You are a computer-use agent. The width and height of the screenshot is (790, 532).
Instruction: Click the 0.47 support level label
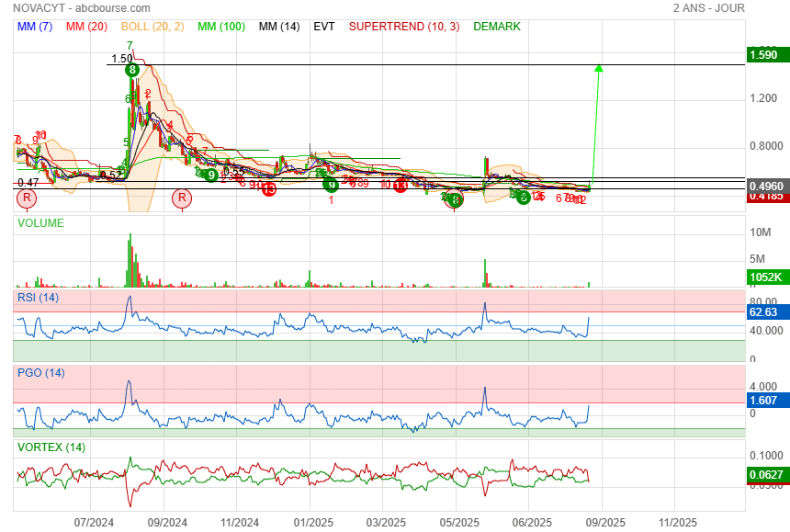pyautogui.click(x=28, y=182)
